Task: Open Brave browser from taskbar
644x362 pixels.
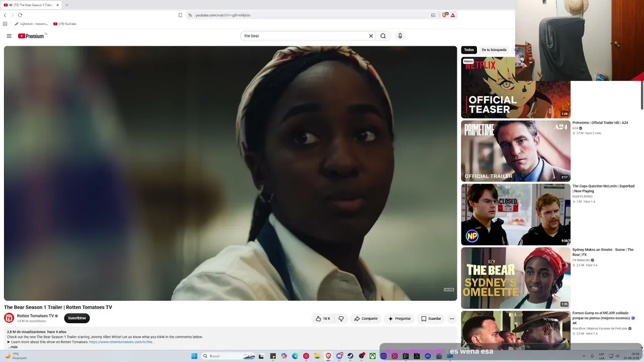Action: [328, 356]
